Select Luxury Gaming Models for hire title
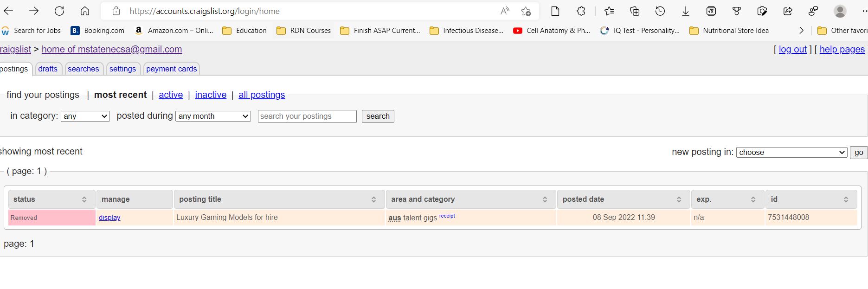The width and height of the screenshot is (868, 289). (227, 217)
